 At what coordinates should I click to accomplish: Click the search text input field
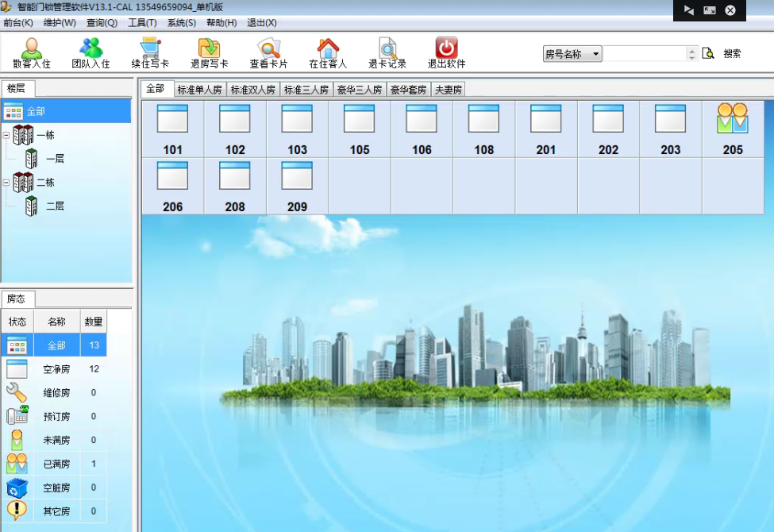pyautogui.click(x=645, y=53)
